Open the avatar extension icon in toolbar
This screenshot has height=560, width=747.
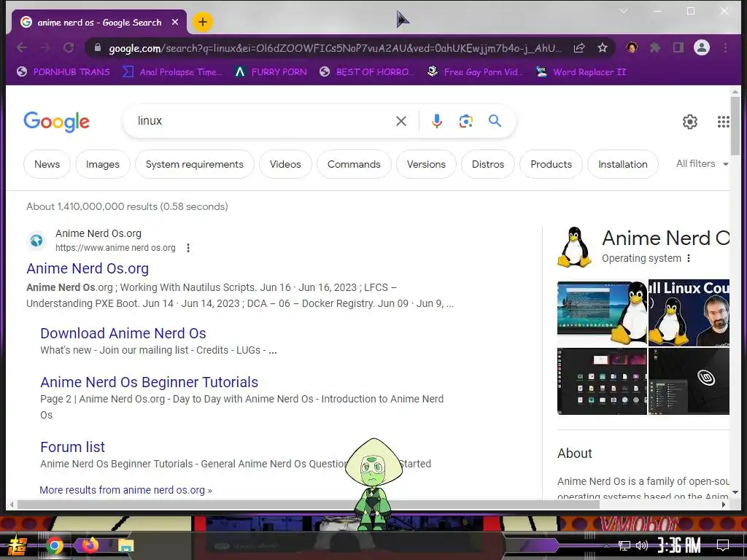(x=632, y=47)
